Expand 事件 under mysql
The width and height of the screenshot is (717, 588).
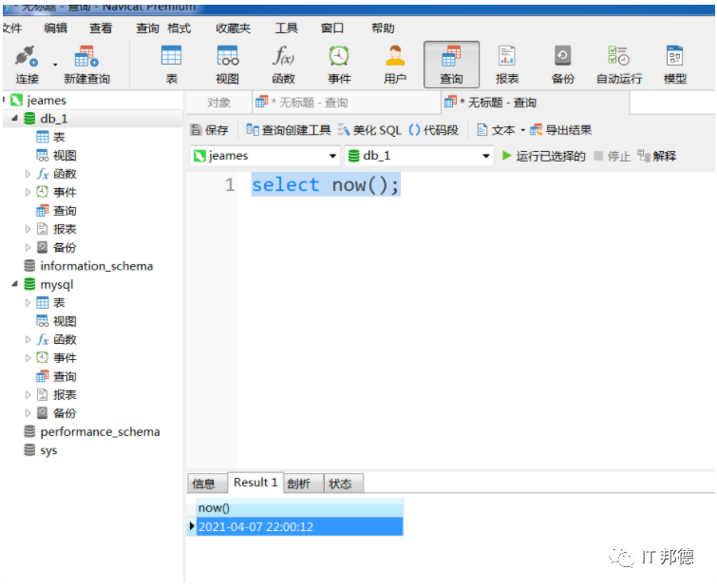[x=28, y=357]
